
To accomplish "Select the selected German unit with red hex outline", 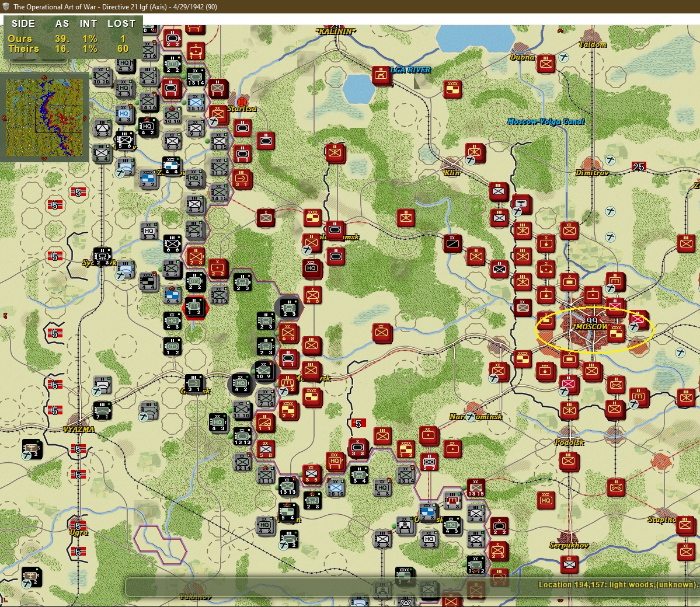I will point(194,307).
